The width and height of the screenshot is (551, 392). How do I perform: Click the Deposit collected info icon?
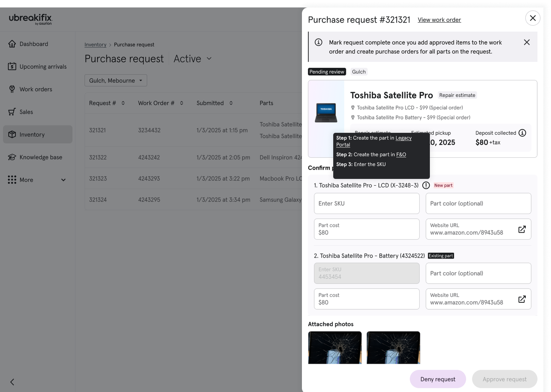tap(522, 133)
